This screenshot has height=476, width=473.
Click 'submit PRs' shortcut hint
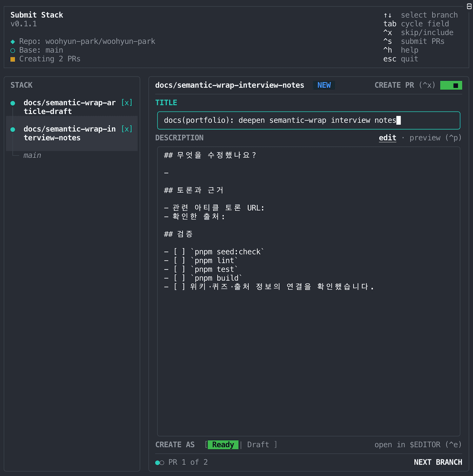(x=423, y=41)
